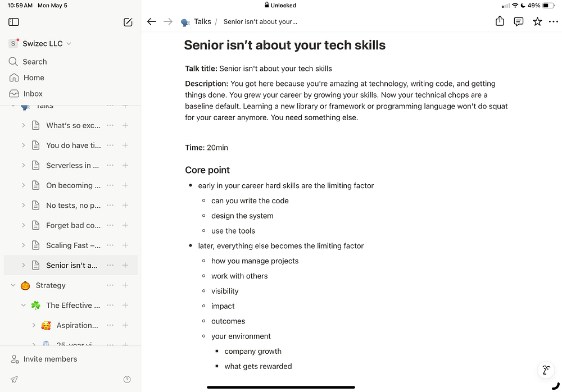Open more options for 'Serverless in ...'
562x392 pixels.
[110, 165]
